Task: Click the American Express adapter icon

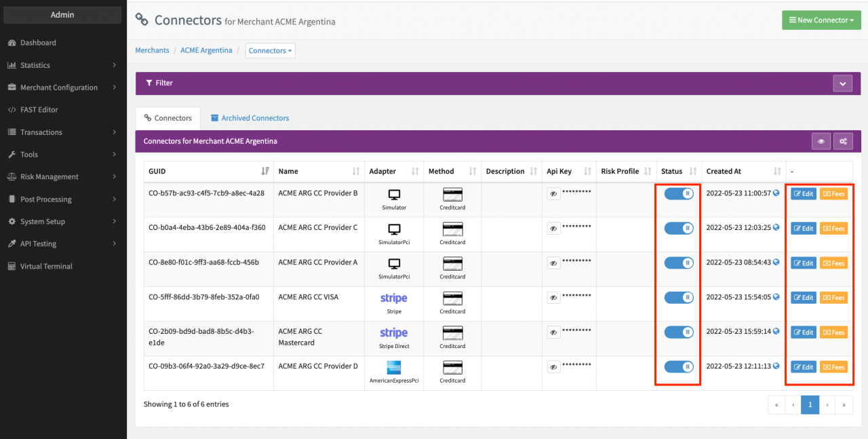Action: [394, 367]
